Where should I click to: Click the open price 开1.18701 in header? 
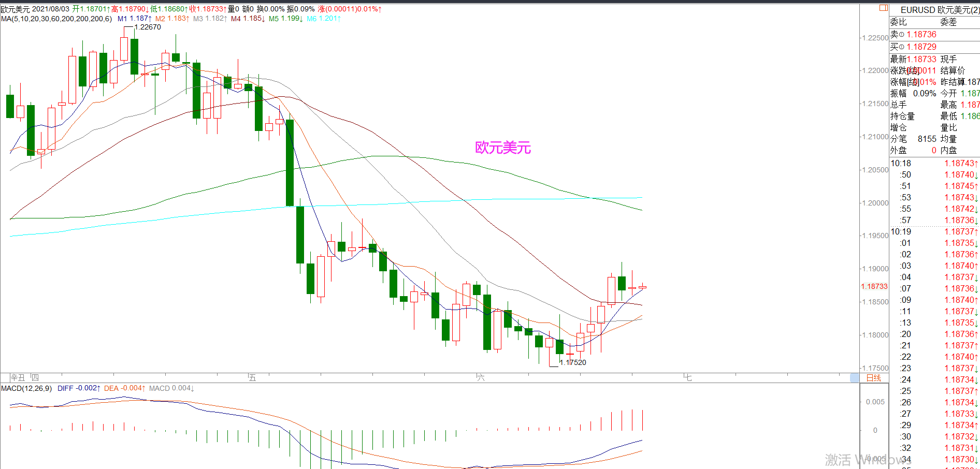(91, 9)
